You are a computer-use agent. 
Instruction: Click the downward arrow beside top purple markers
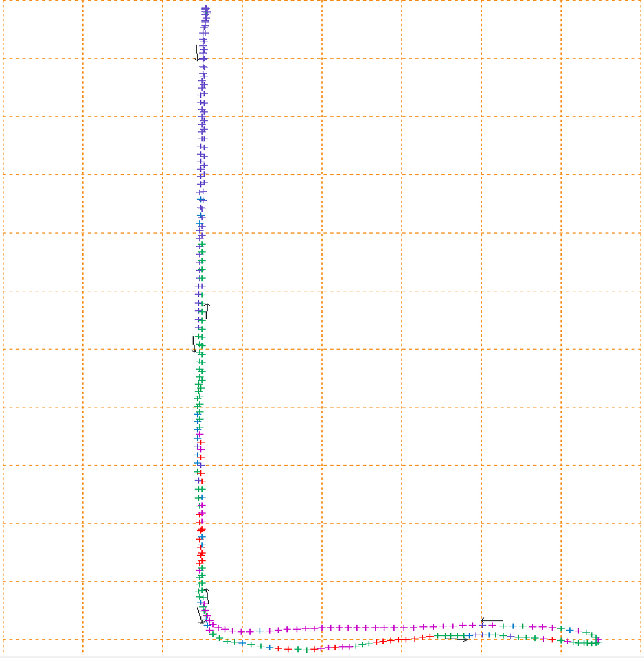197,53
